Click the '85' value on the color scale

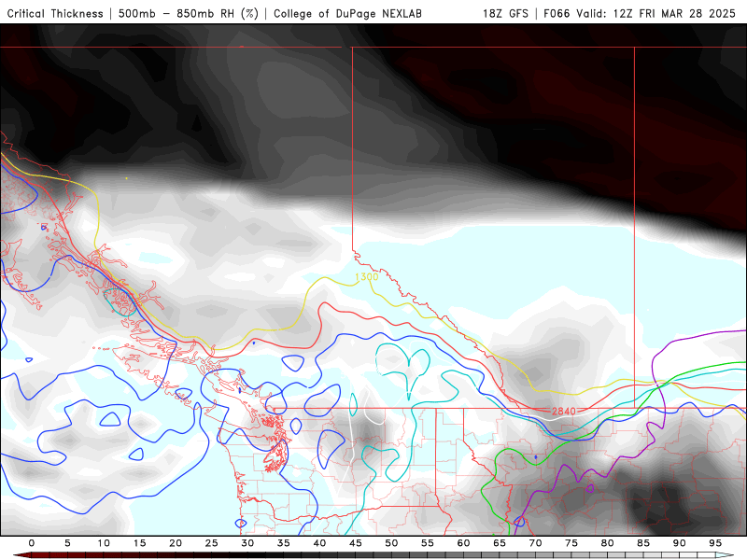643,543
